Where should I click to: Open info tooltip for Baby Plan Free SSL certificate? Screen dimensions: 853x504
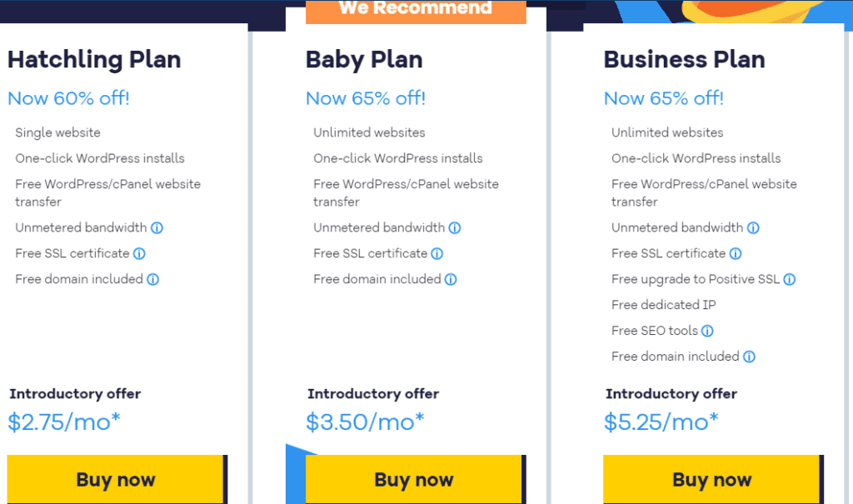436,253
